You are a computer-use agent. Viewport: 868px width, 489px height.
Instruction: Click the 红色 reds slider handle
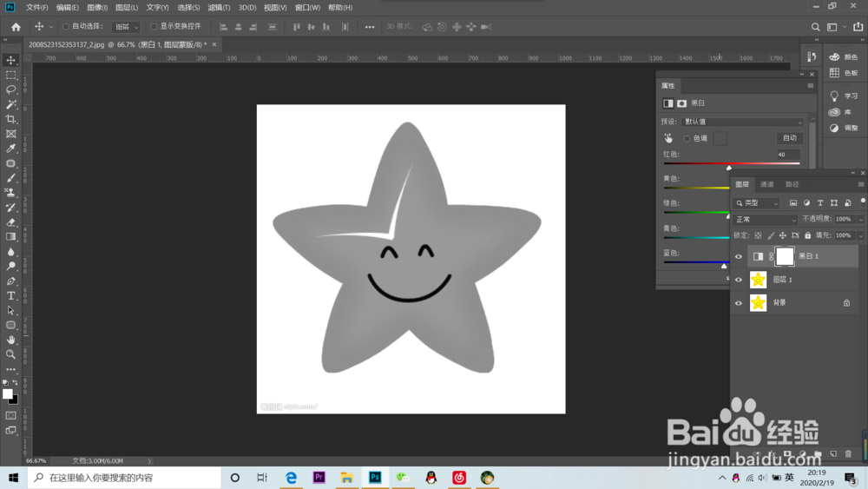(x=729, y=168)
